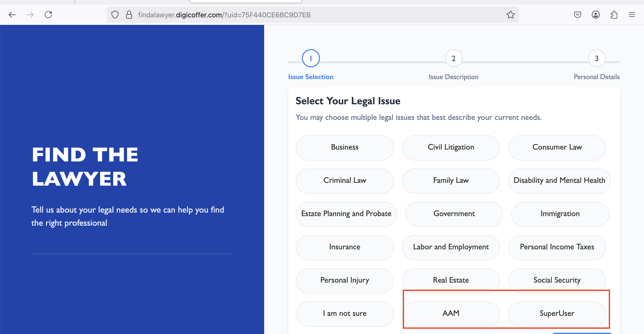Jump to step 2 circle
Screen dimensions: 644x334
point(454,58)
